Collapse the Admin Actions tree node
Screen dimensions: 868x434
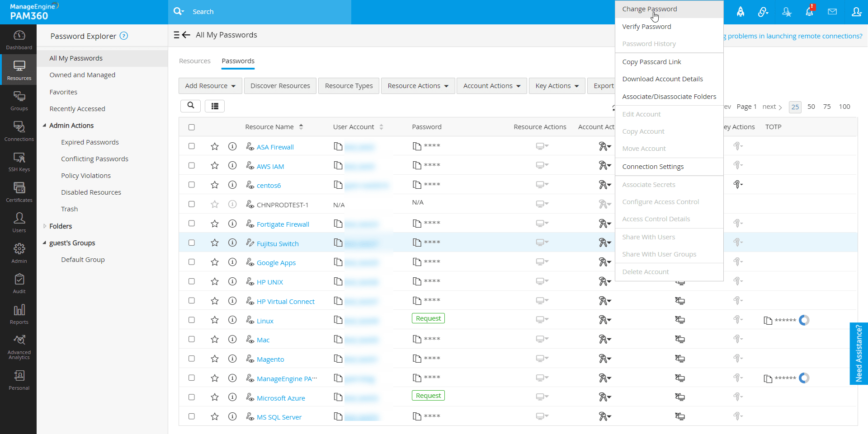[44, 126]
